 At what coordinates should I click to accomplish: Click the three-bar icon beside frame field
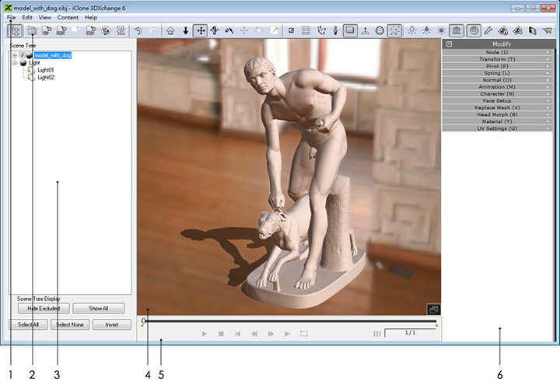[376, 334]
